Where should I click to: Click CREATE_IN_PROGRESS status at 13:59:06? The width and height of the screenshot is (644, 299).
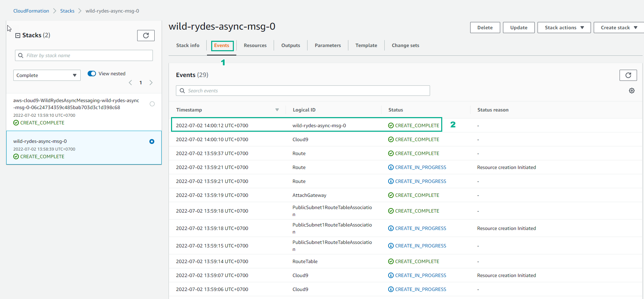coord(417,289)
